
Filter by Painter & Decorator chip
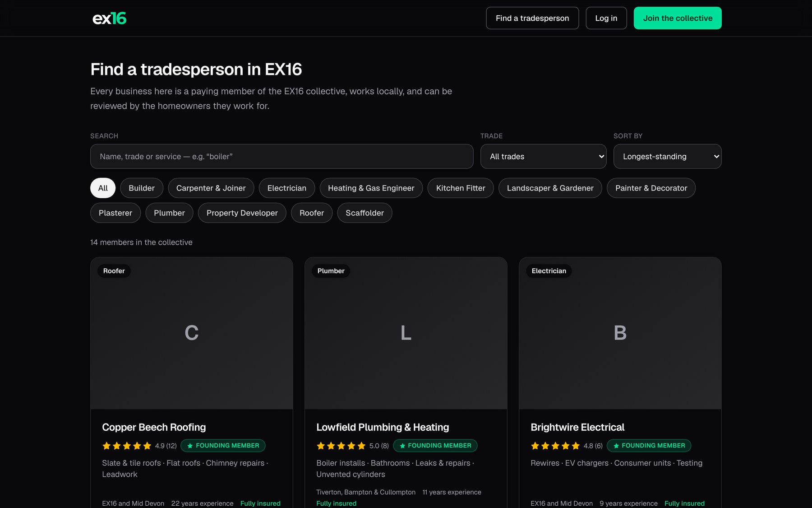point(651,188)
